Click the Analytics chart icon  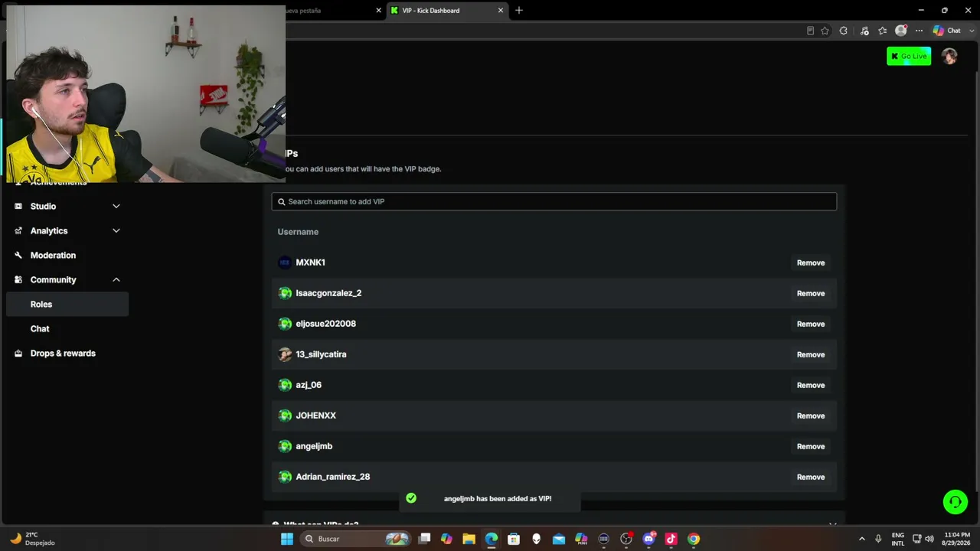coord(18,230)
